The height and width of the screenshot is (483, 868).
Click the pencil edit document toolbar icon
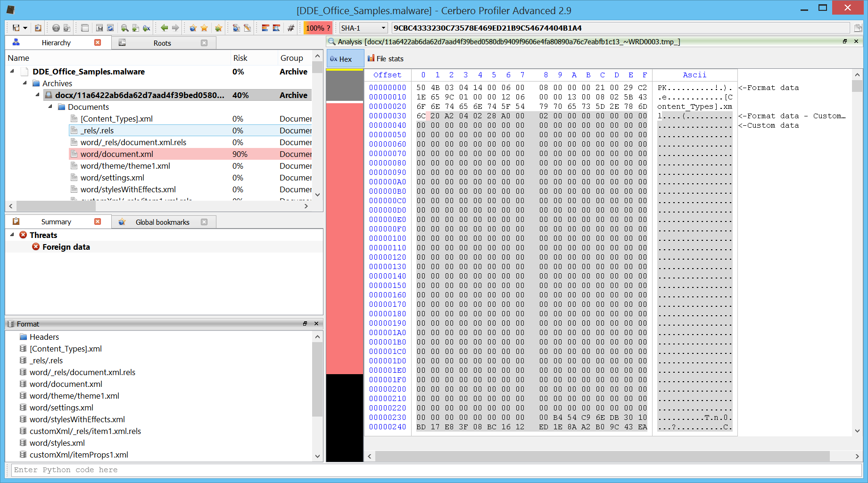[x=247, y=28]
